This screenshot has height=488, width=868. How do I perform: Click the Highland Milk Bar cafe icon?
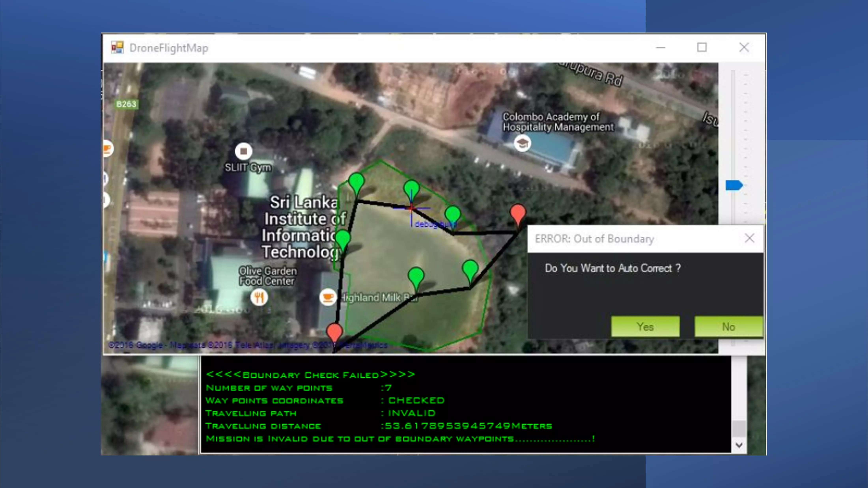point(328,298)
